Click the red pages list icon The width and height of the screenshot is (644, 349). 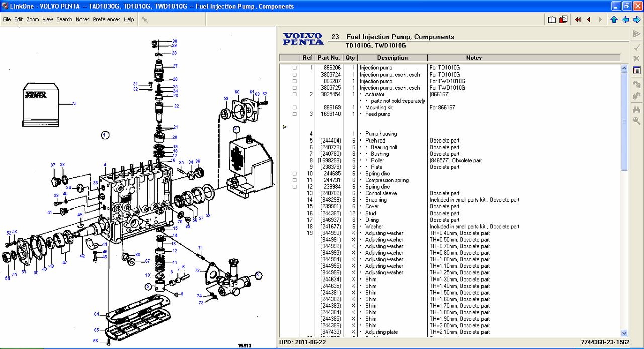(x=563, y=20)
